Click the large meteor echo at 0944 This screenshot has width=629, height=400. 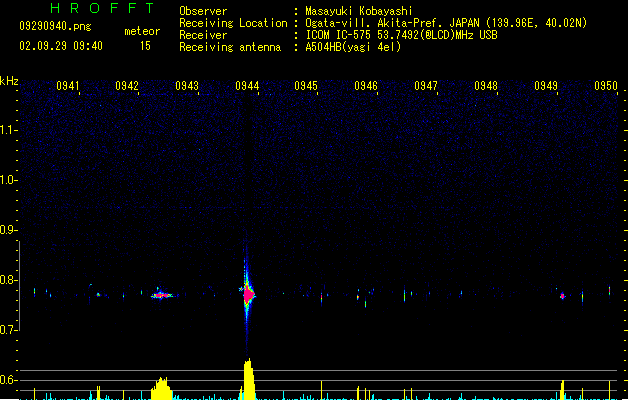tap(248, 295)
